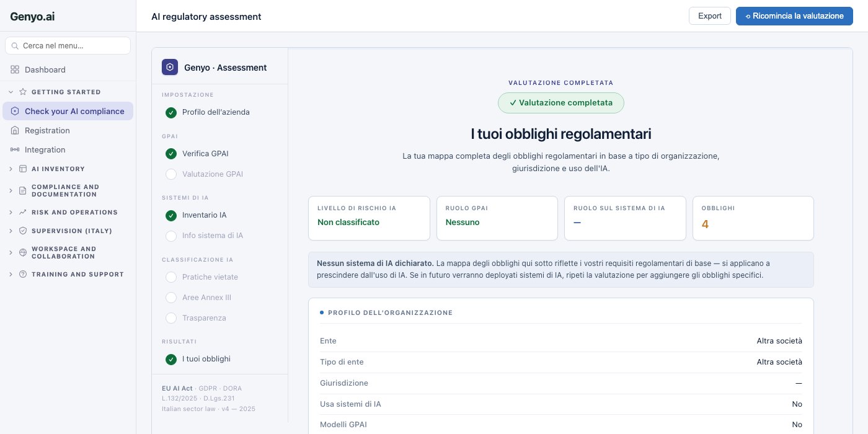Viewport: 868px width, 434px height.
Task: Click the Livello di rischio IA card
Action: point(369,218)
